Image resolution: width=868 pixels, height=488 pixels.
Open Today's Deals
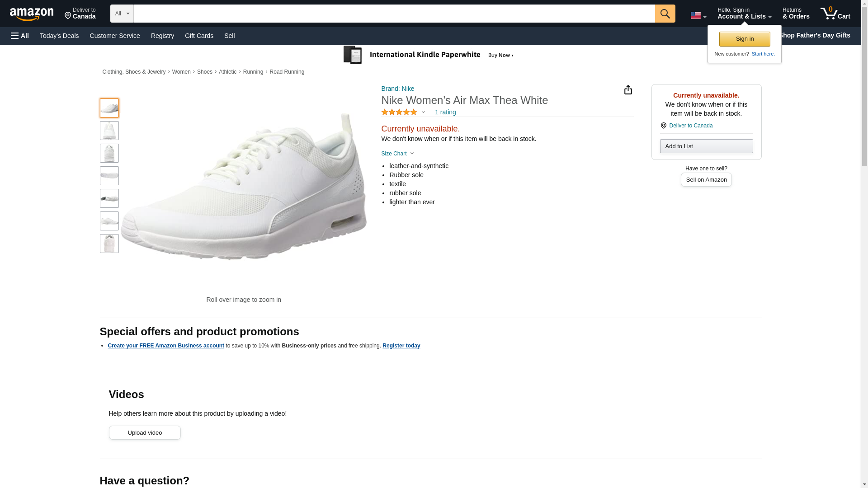59,36
